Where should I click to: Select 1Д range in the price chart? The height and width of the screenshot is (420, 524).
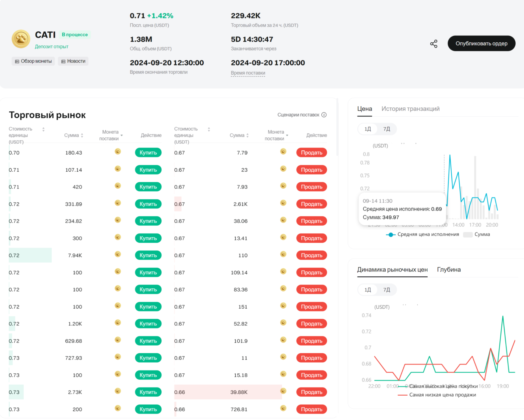click(x=368, y=129)
